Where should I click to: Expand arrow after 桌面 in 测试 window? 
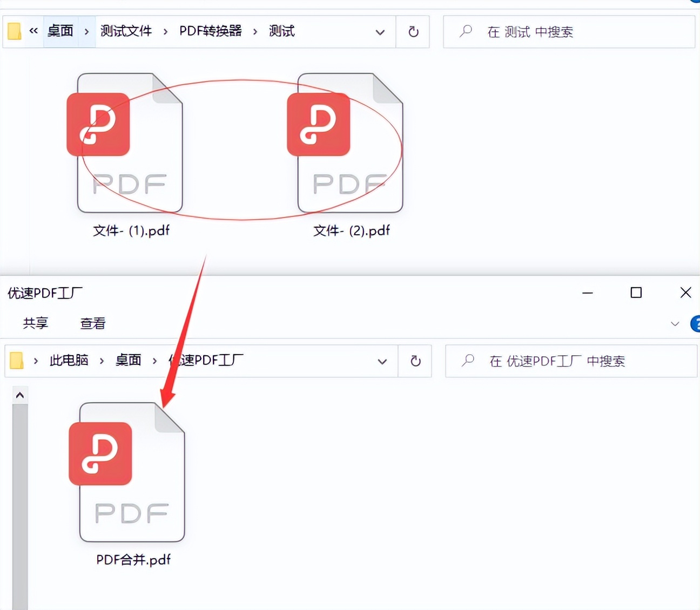[86, 31]
